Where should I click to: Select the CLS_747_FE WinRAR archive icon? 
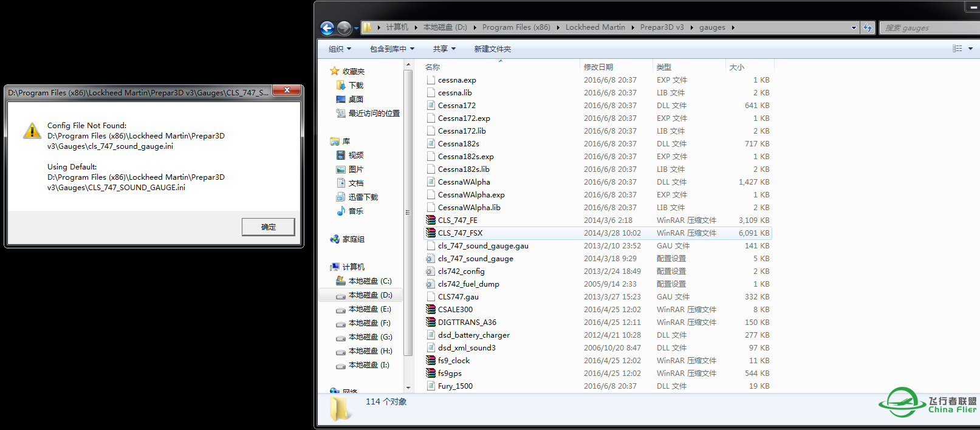point(431,220)
